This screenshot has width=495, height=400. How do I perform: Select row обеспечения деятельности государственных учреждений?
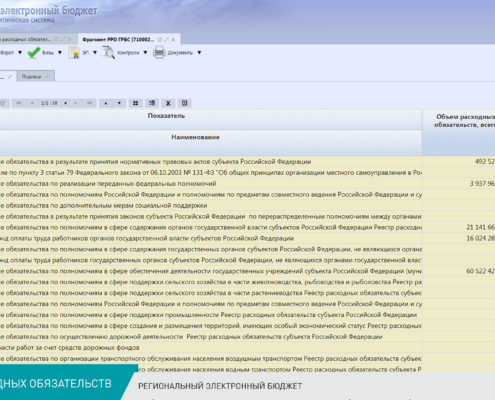[211, 271]
